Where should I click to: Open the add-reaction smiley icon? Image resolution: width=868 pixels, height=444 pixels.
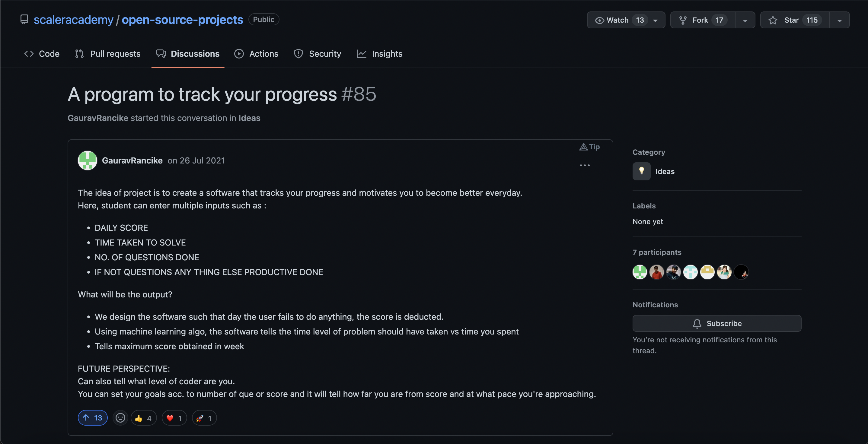[120, 418]
